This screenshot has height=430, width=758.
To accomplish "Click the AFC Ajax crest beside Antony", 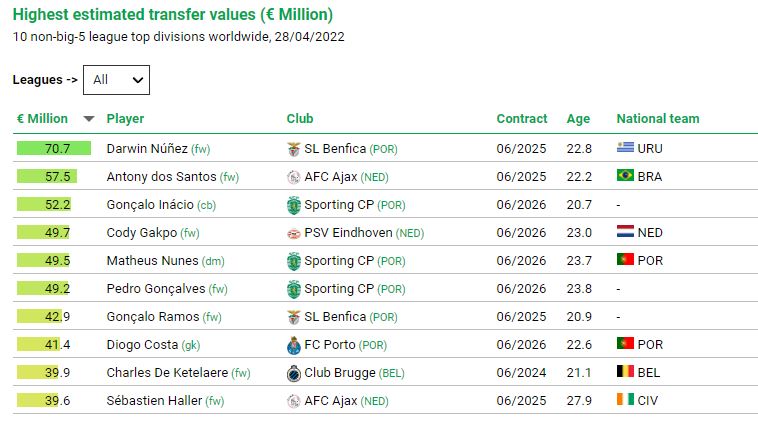I will 293,177.
